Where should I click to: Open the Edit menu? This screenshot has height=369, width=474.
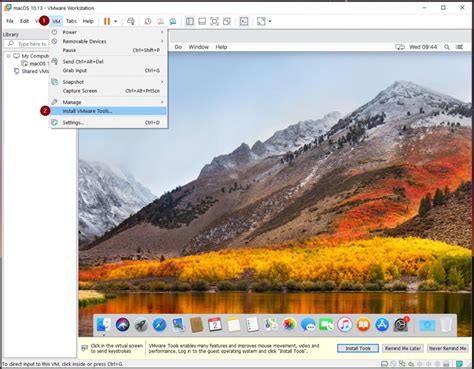[x=24, y=21]
